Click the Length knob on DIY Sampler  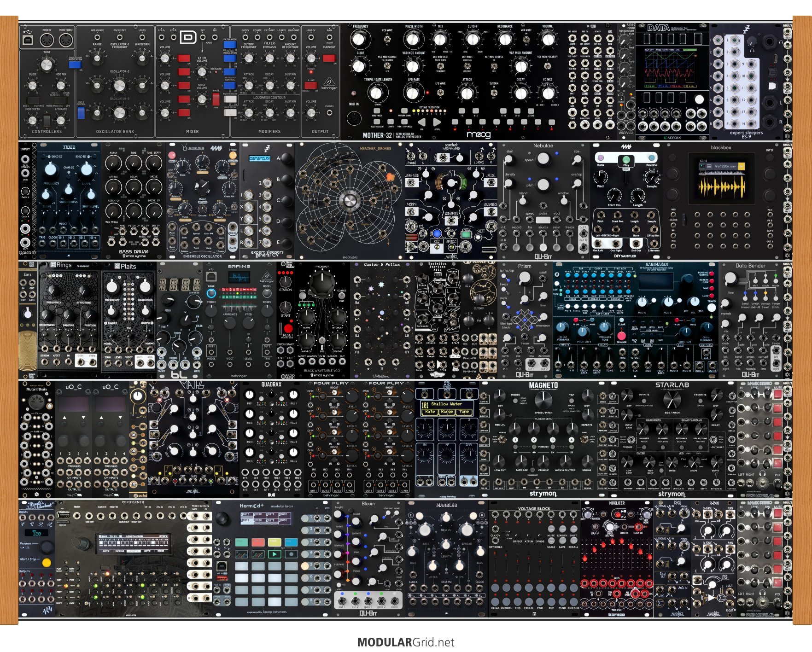click(x=638, y=196)
